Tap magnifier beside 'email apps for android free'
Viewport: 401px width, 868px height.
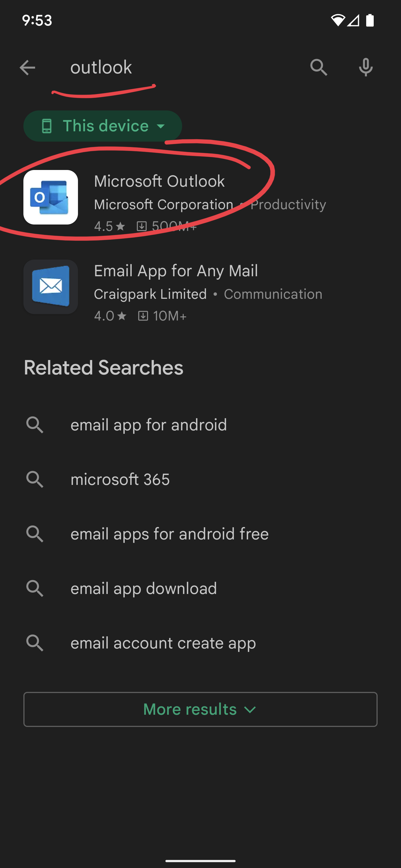click(x=35, y=534)
